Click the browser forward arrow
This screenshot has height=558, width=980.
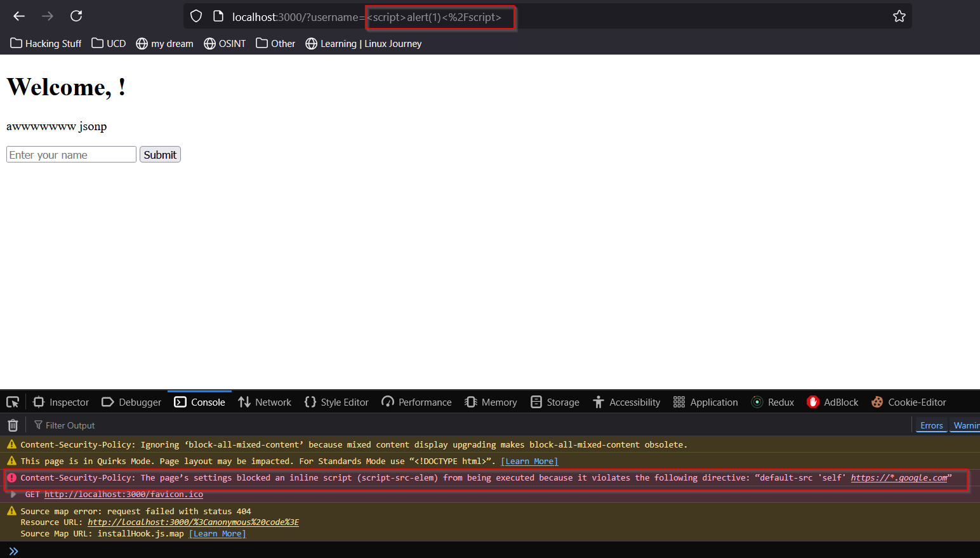pyautogui.click(x=48, y=16)
